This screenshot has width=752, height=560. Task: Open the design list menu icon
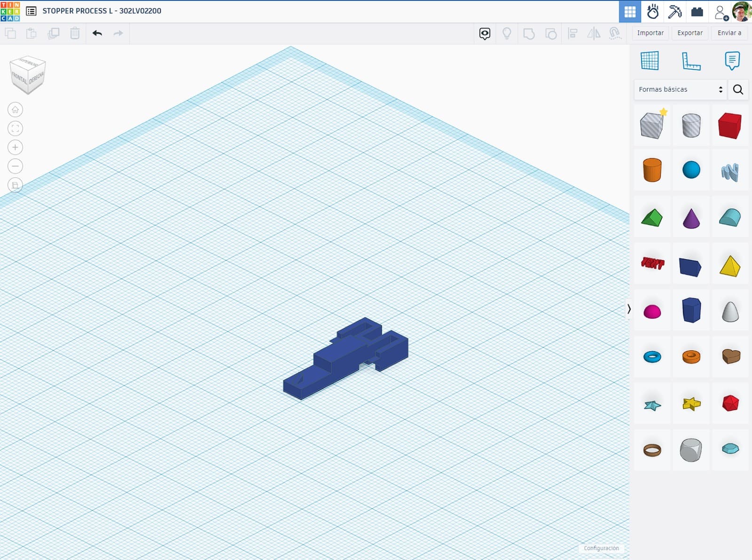coord(31,11)
